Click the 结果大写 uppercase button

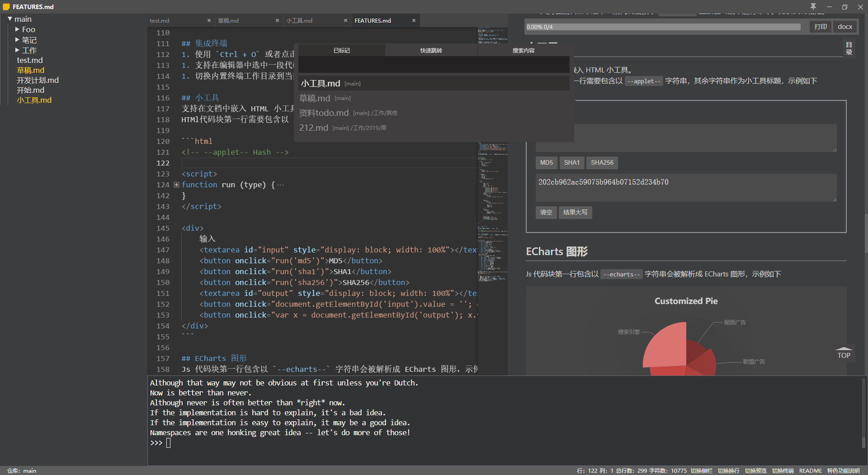tap(575, 212)
